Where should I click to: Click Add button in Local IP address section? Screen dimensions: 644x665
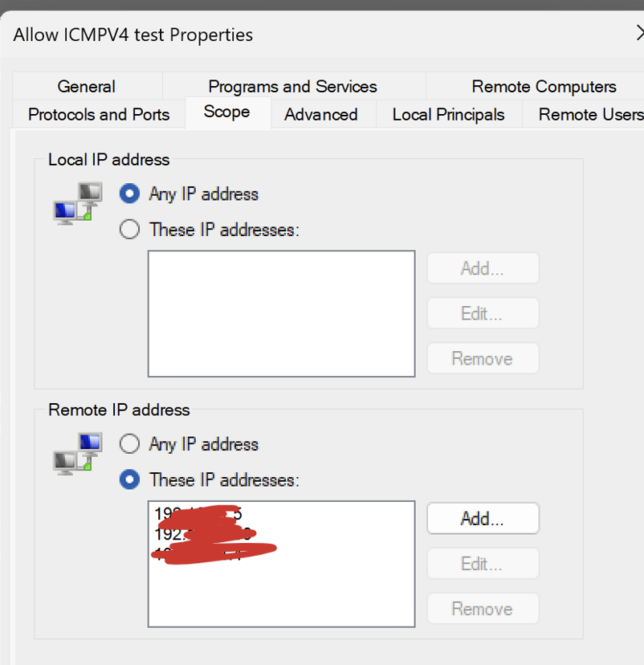click(482, 268)
